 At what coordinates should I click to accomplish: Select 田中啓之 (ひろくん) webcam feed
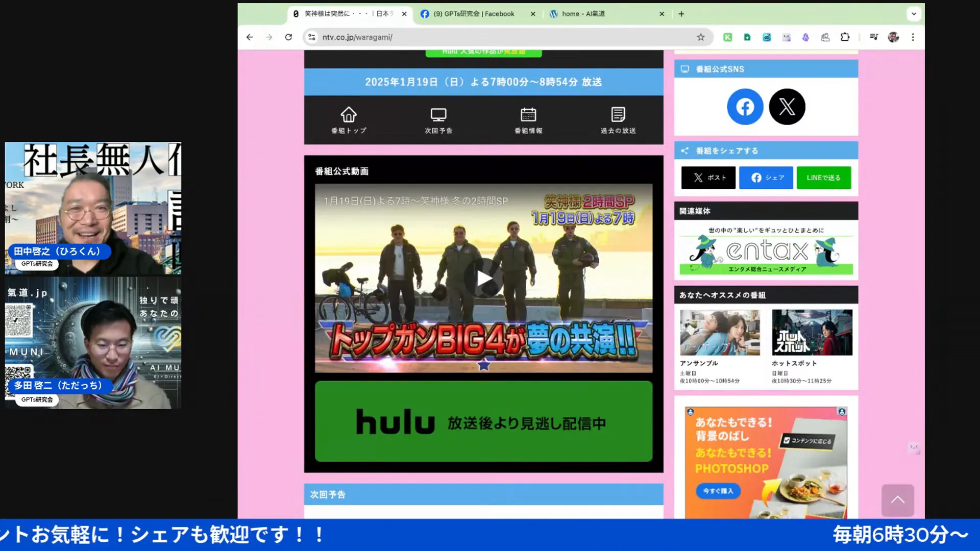coord(93,208)
